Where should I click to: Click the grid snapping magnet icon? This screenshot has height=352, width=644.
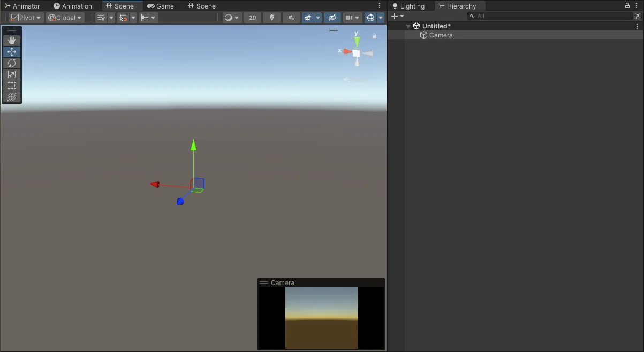123,18
